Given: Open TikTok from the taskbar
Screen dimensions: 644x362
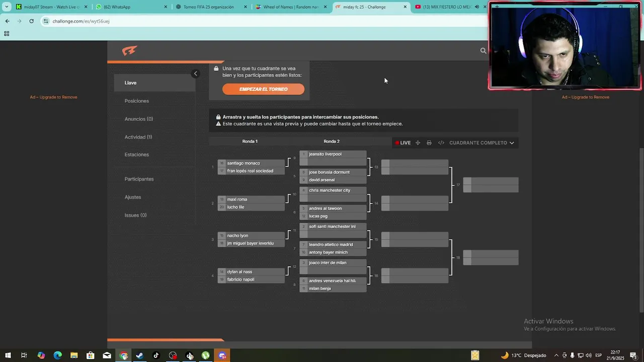Looking at the screenshot, I should 156,355.
